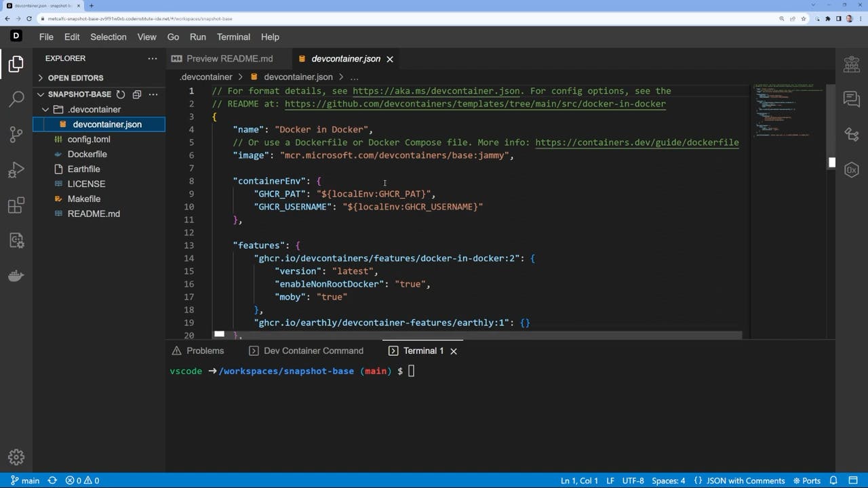Select config.toml in the explorer
Image resolution: width=868 pixels, height=488 pixels.
pos(89,139)
